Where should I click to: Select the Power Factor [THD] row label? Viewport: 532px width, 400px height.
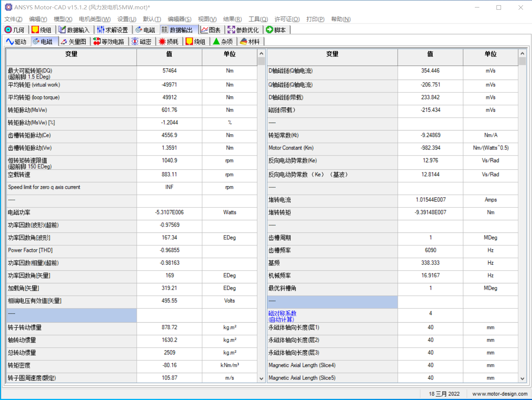click(30, 250)
